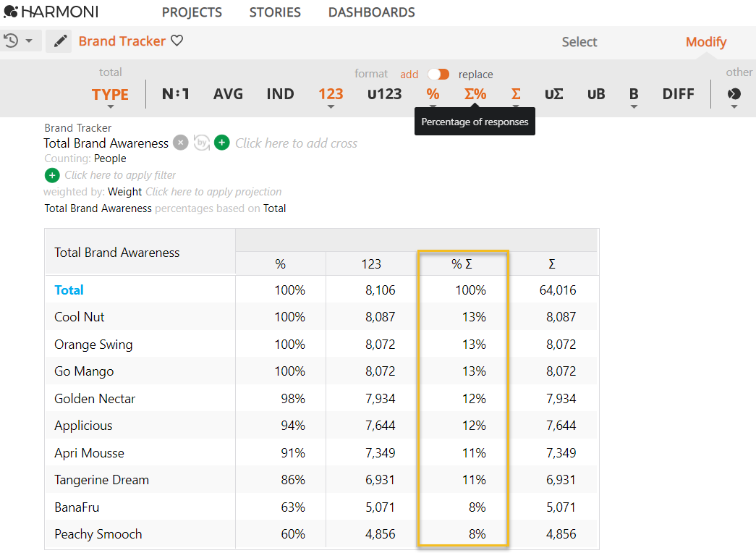Click green plus to add cross
This screenshot has height=553, width=756.
pyautogui.click(x=222, y=143)
